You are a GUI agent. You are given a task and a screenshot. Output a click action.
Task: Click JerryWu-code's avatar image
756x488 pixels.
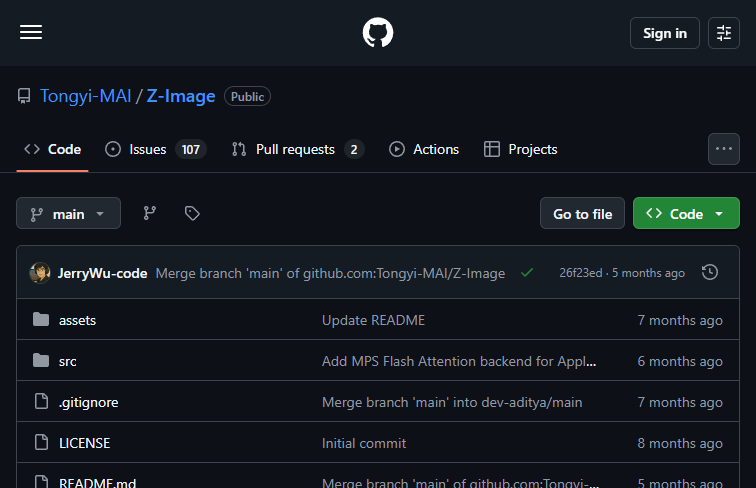pyautogui.click(x=40, y=273)
